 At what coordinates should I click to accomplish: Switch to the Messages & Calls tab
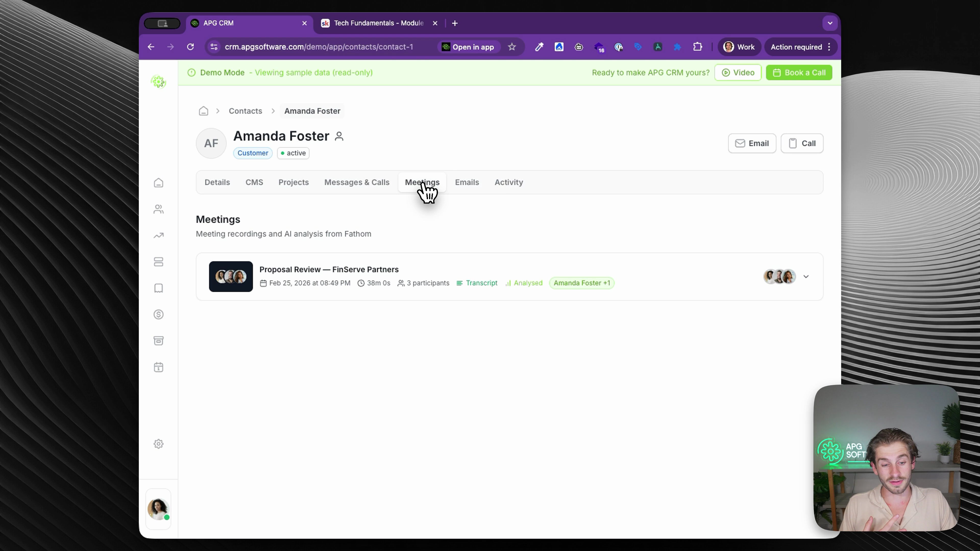coord(357,182)
